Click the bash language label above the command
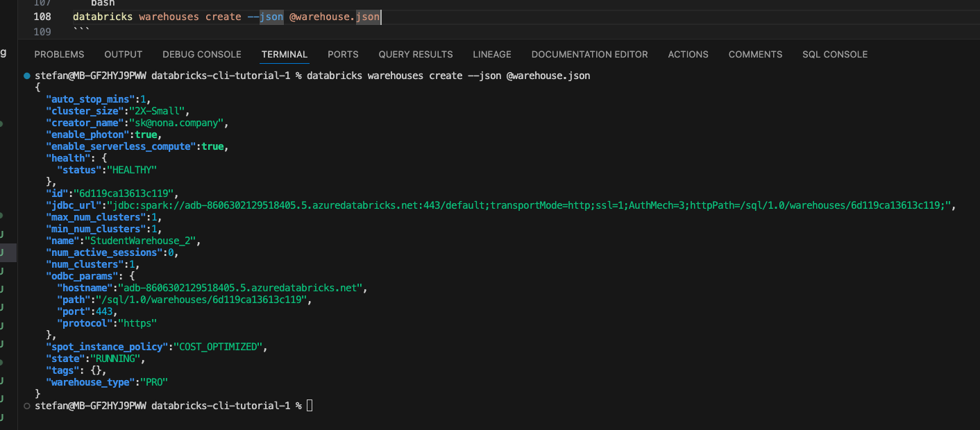980x430 pixels. tap(103, 3)
